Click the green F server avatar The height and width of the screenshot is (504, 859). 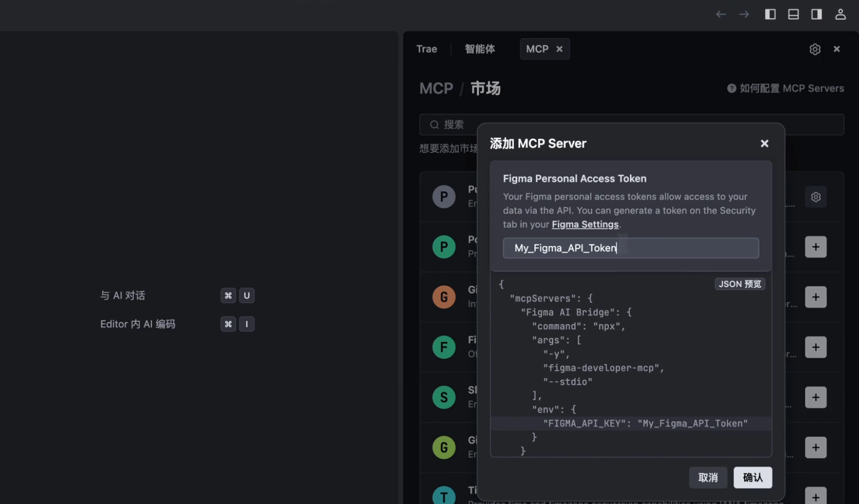[443, 347]
